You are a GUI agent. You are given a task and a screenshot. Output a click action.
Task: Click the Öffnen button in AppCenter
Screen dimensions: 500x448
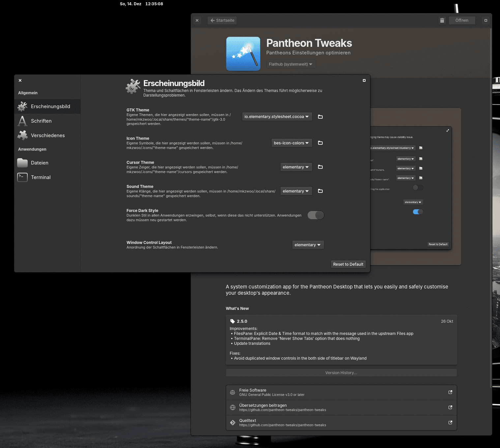(462, 20)
